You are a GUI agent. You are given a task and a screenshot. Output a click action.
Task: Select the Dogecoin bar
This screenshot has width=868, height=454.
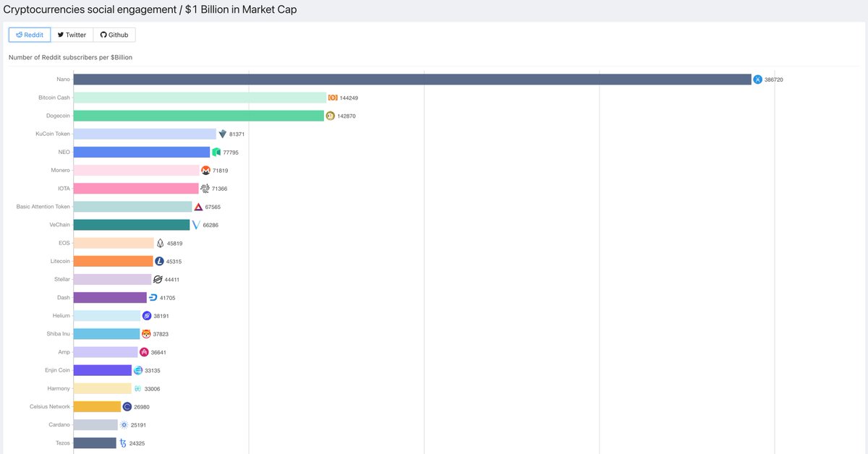tap(199, 116)
